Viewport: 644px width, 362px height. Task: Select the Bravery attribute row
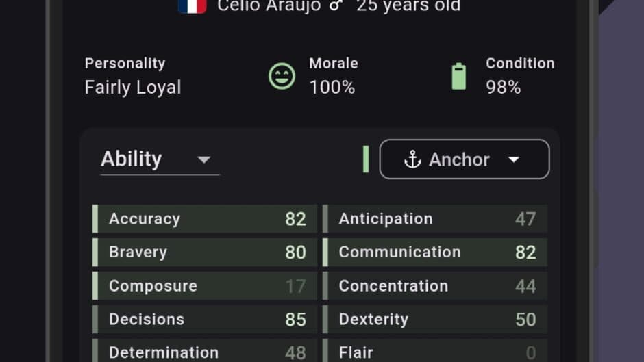coord(206,252)
